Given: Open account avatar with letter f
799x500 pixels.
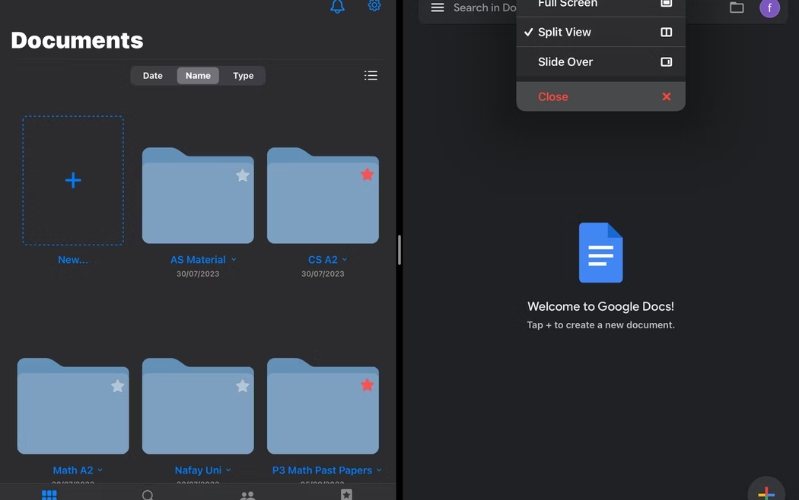Looking at the screenshot, I should [x=769, y=8].
